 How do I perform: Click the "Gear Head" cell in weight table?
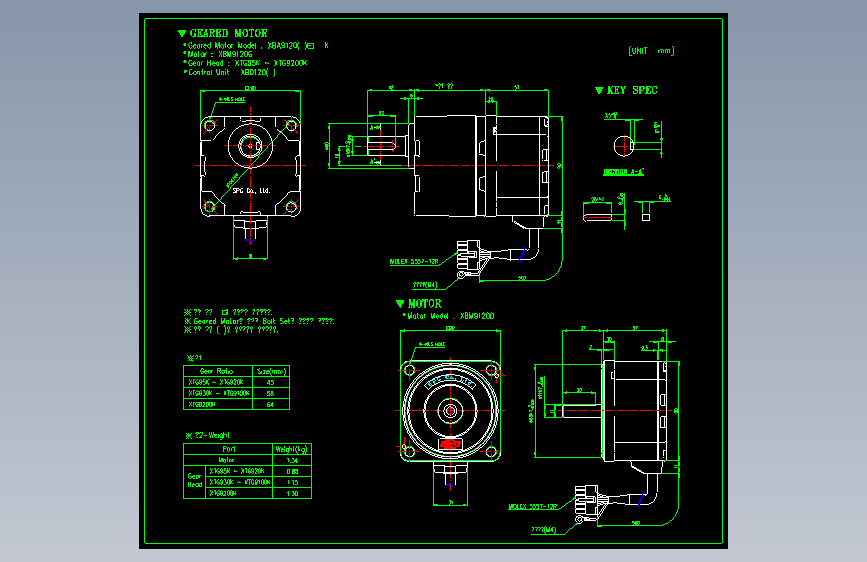[x=195, y=480]
